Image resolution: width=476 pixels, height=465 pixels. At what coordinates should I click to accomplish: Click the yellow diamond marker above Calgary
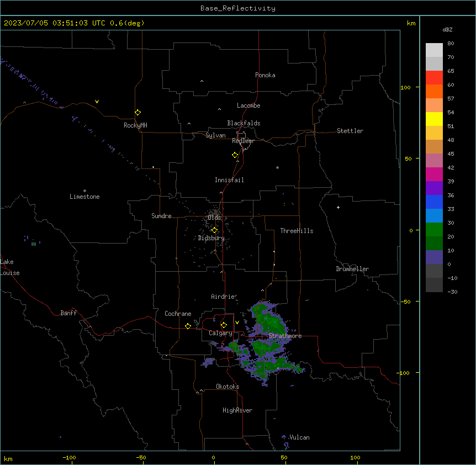coord(224,325)
